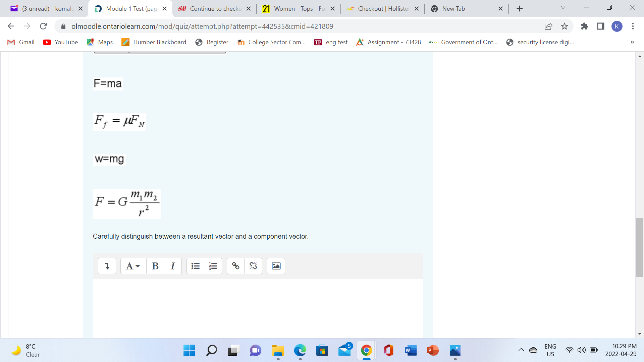This screenshot has height=362, width=644.
Task: Open Word from the Windows taskbar
Action: pyautogui.click(x=411, y=351)
